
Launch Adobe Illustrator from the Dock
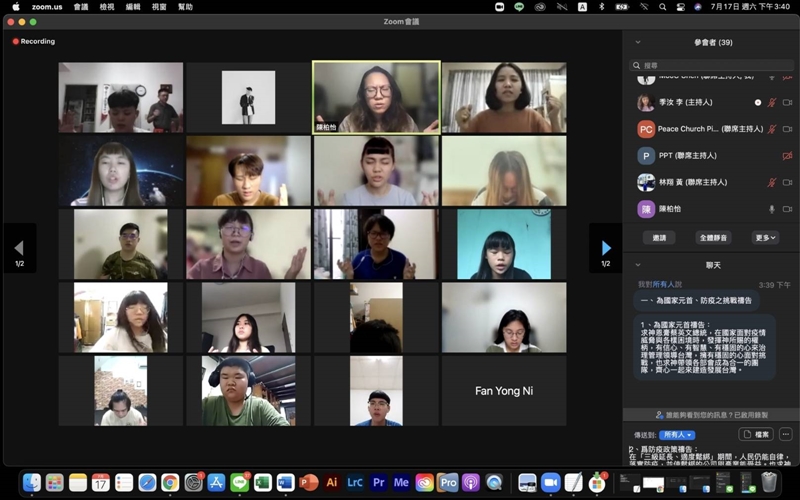332,482
